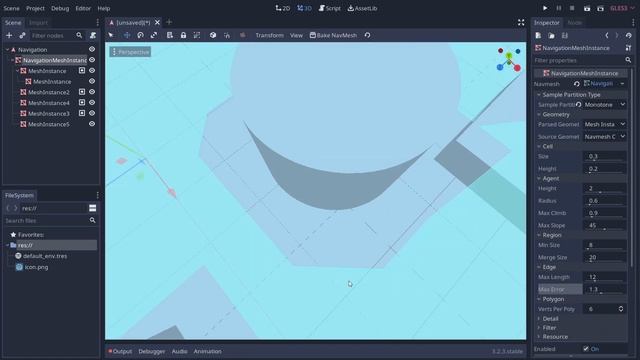Switch to the Script workspace
Image resolution: width=640 pixels, height=360 pixels.
(x=329, y=8)
